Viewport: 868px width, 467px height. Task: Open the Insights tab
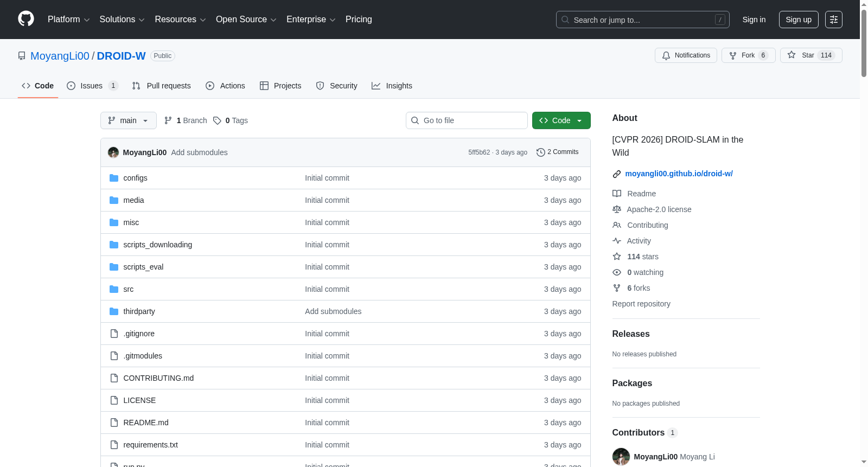[392, 86]
